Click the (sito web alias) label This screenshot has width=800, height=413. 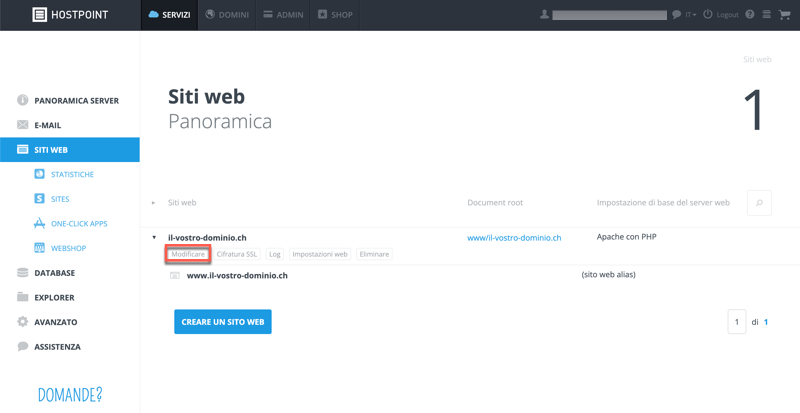click(609, 275)
